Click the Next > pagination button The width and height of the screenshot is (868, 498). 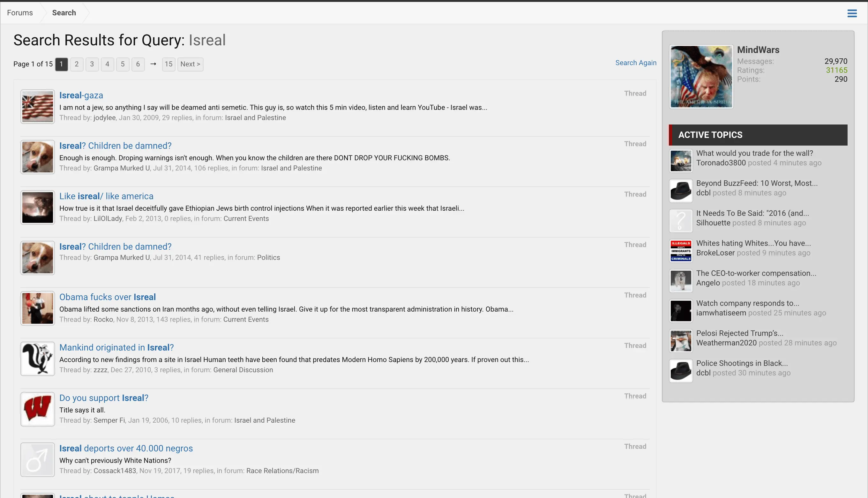pyautogui.click(x=190, y=64)
